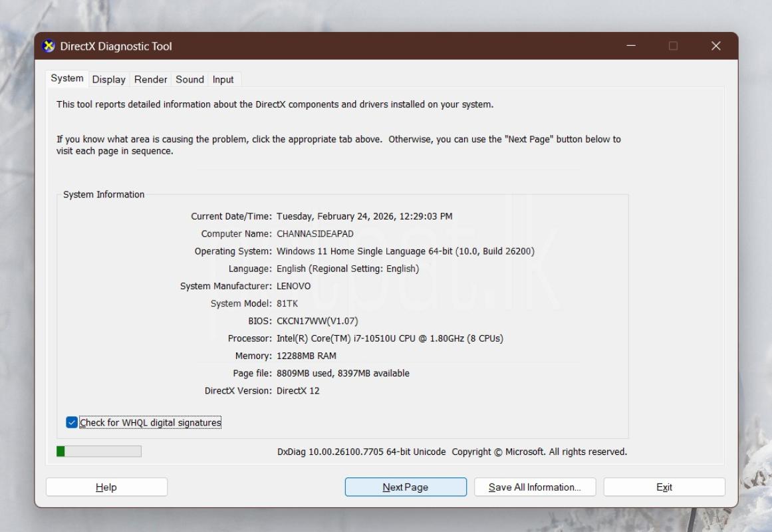The height and width of the screenshot is (532, 772).
Task: Minimize the DirectX Diagnostic Tool window
Action: coord(631,46)
